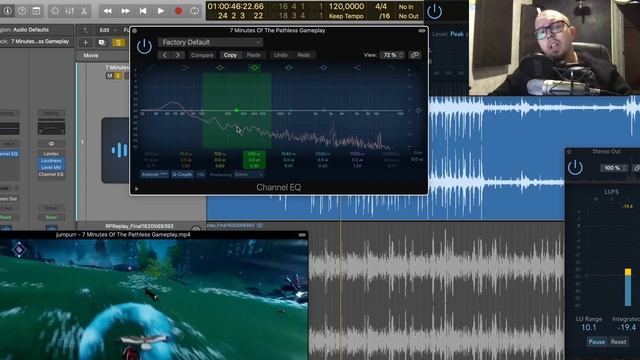Click Pause in Loudness Meter
The width and height of the screenshot is (640, 360).
tap(596, 342)
